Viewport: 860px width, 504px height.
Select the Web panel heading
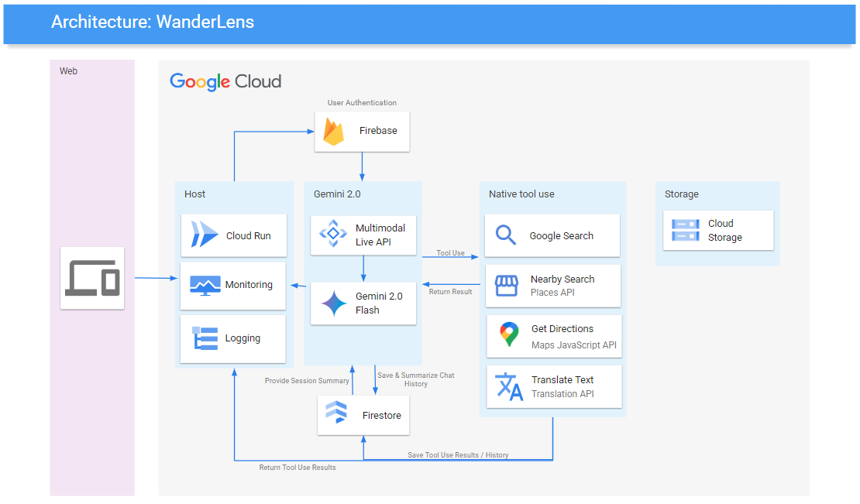point(68,71)
